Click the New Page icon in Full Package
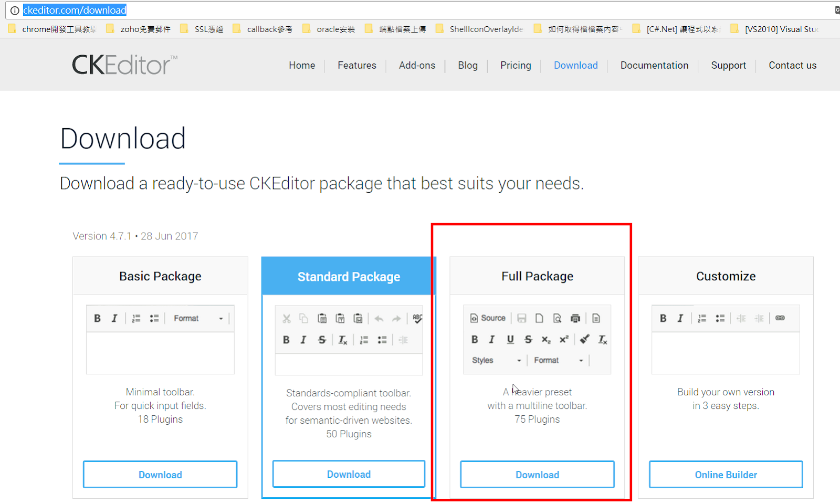Image resolution: width=840 pixels, height=504 pixels. click(539, 318)
